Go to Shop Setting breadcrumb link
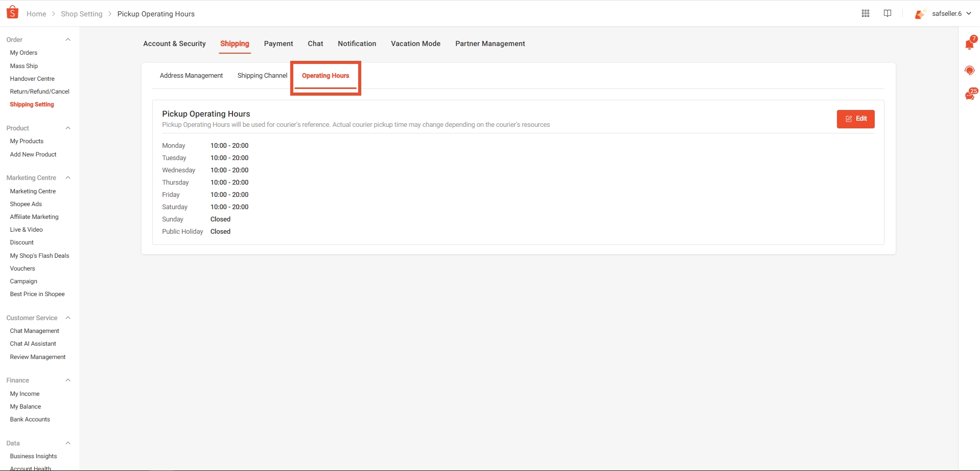Image resolution: width=980 pixels, height=471 pixels. pyautogui.click(x=82, y=14)
